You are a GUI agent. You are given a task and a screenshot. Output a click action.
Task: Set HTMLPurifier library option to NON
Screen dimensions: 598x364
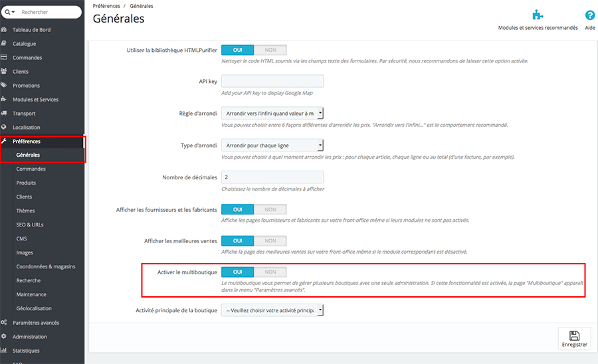pos(270,50)
